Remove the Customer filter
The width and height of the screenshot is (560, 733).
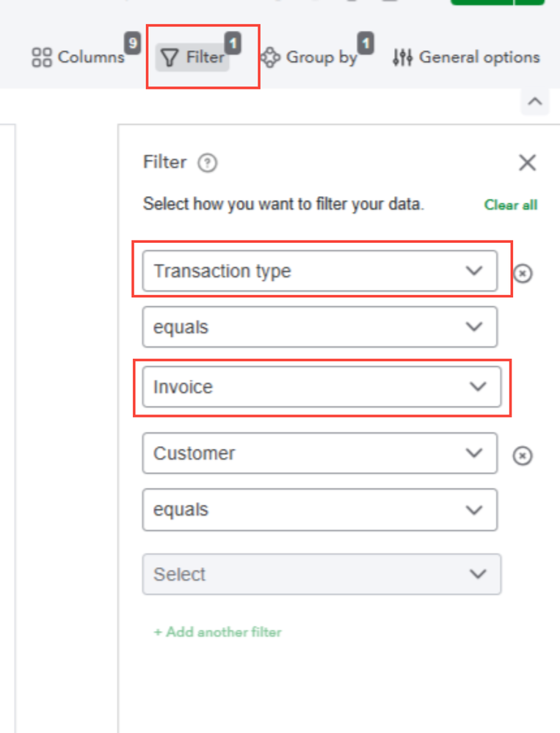pyautogui.click(x=522, y=456)
